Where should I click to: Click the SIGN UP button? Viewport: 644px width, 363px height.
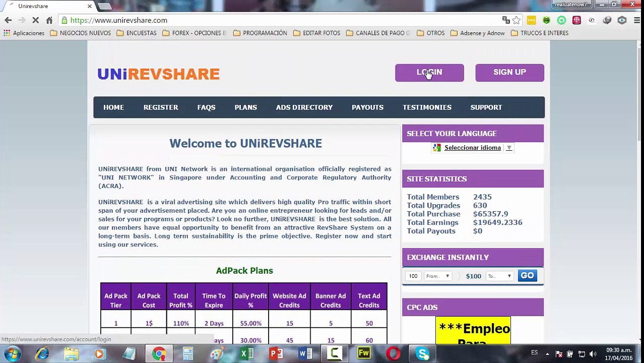click(x=509, y=73)
